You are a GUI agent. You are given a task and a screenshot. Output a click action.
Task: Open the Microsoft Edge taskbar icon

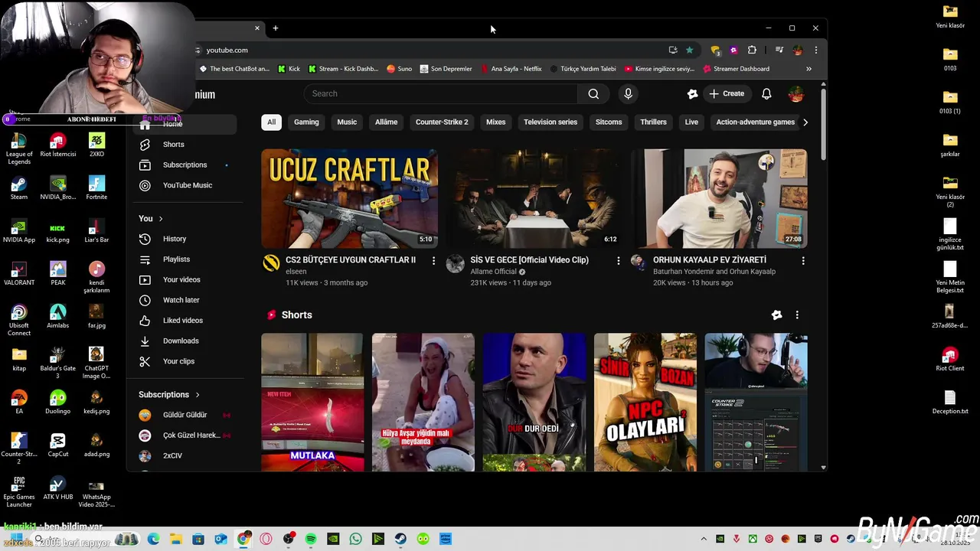coord(153,539)
